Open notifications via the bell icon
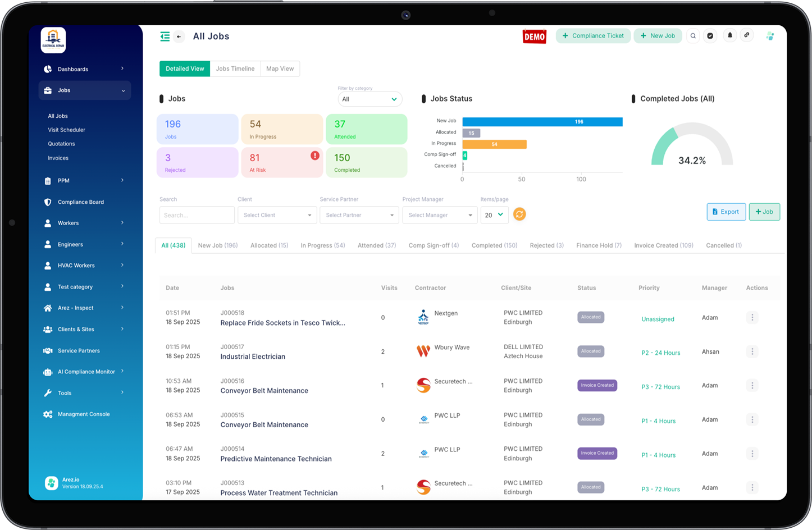 coord(729,35)
